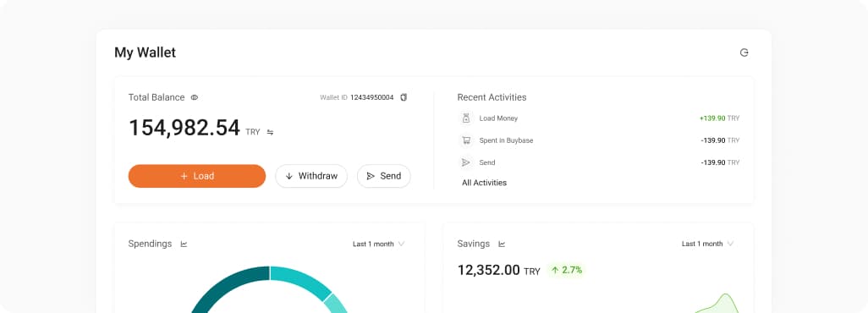868x313 pixels.
Task: Click the orange Load button
Action: point(197,176)
